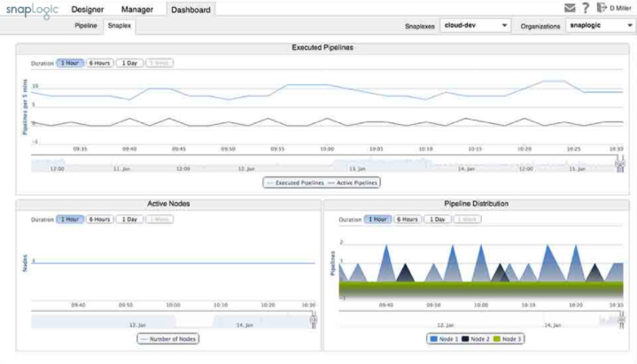This screenshot has width=637, height=364.
Task: Select 1 Day duration in Active Nodes
Action: [129, 219]
